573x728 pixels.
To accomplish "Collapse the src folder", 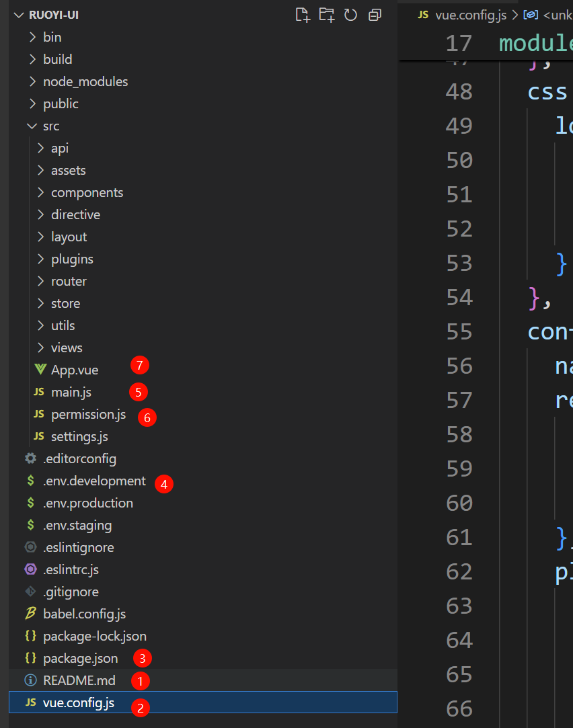I will [x=32, y=126].
